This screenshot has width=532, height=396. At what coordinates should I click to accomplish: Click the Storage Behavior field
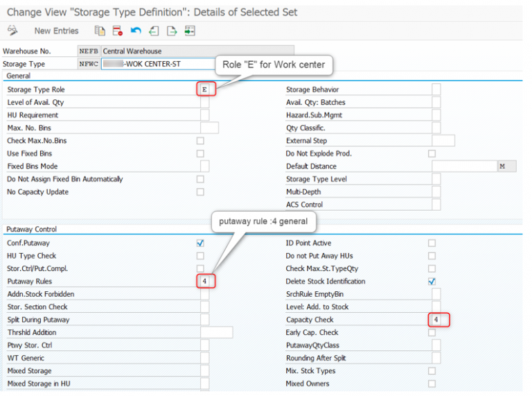[x=436, y=89]
